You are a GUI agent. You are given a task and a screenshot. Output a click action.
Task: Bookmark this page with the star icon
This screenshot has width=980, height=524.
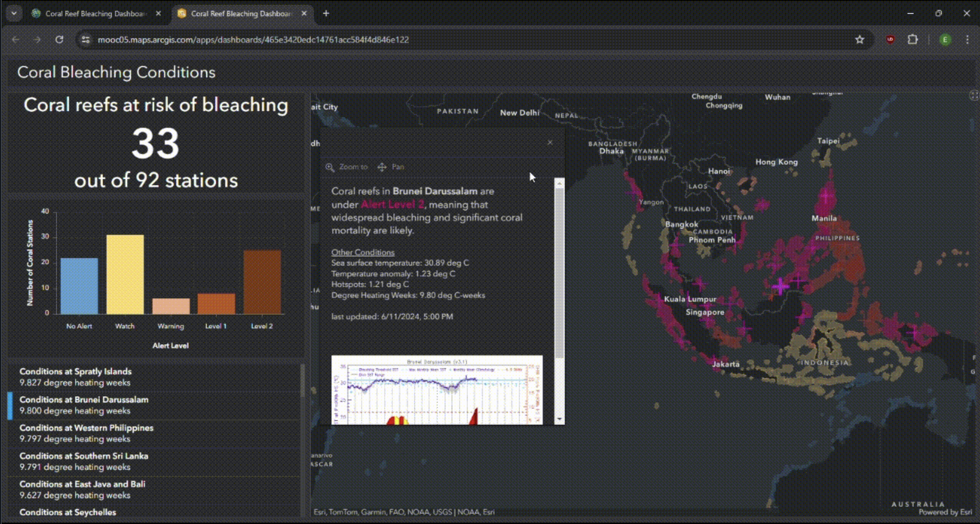(x=860, y=40)
